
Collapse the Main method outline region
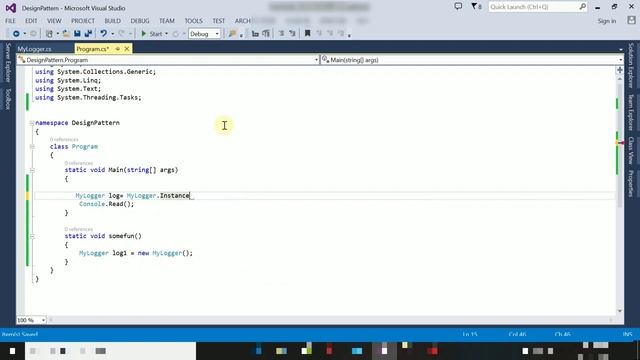(x=32, y=170)
